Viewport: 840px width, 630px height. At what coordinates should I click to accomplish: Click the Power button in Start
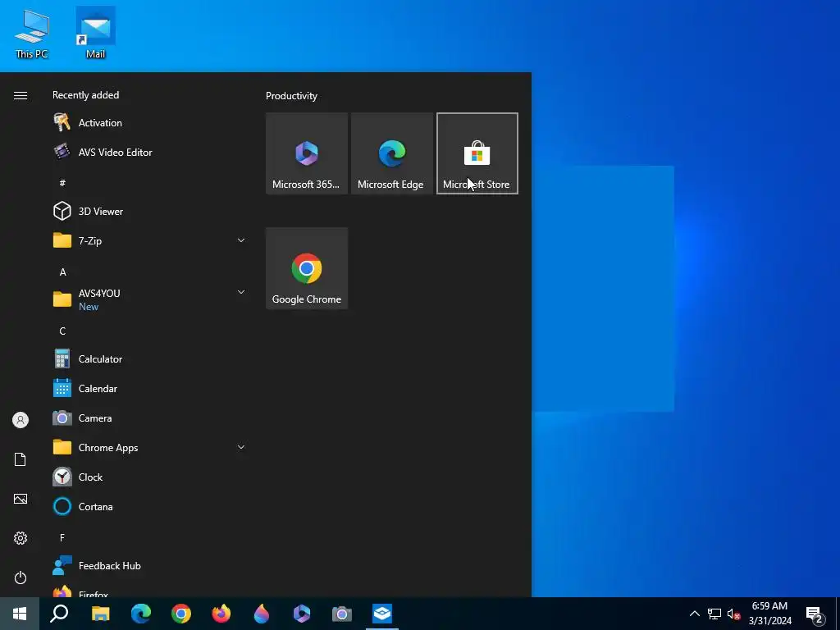(x=21, y=577)
